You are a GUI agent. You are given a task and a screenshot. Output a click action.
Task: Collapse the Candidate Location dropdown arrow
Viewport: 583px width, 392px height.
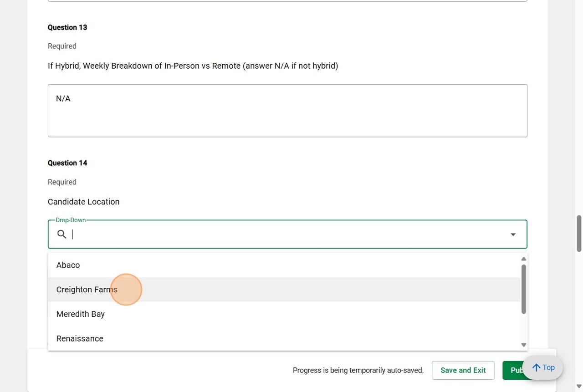tap(513, 234)
